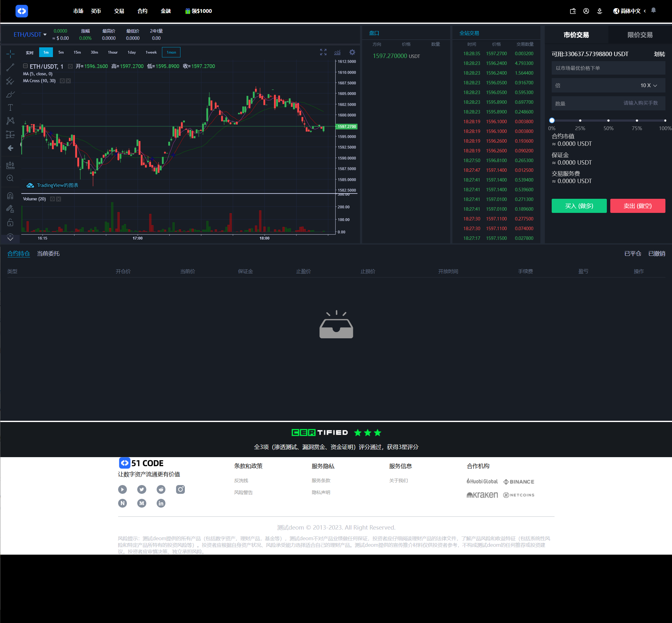Open the 简体中文 language selector
Viewport: 672px width, 623px height.
click(x=630, y=11)
